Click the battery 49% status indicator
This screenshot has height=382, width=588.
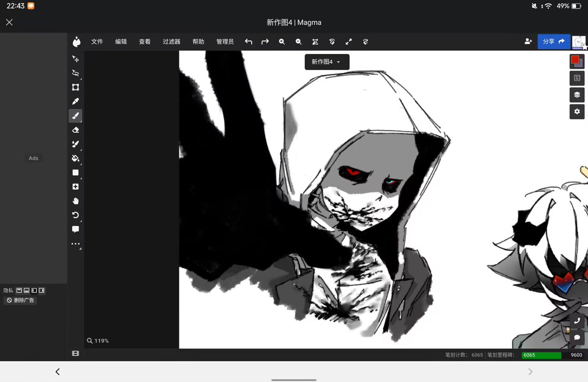[569, 6]
